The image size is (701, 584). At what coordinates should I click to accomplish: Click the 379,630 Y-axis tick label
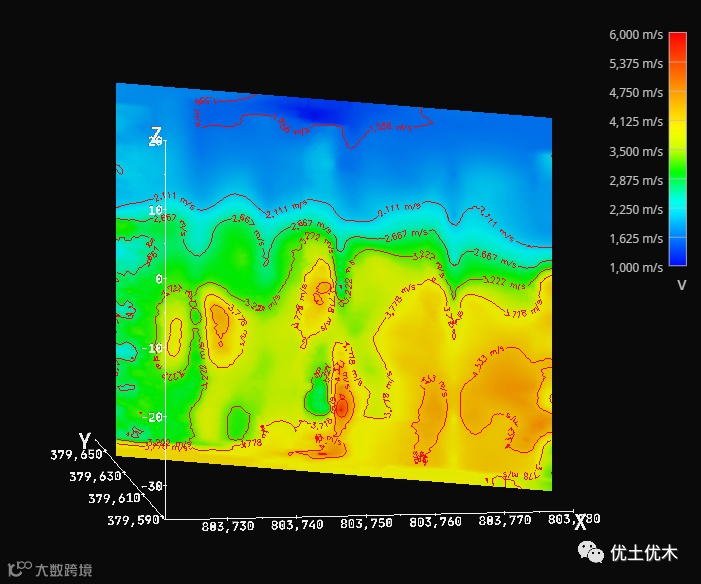(x=95, y=477)
